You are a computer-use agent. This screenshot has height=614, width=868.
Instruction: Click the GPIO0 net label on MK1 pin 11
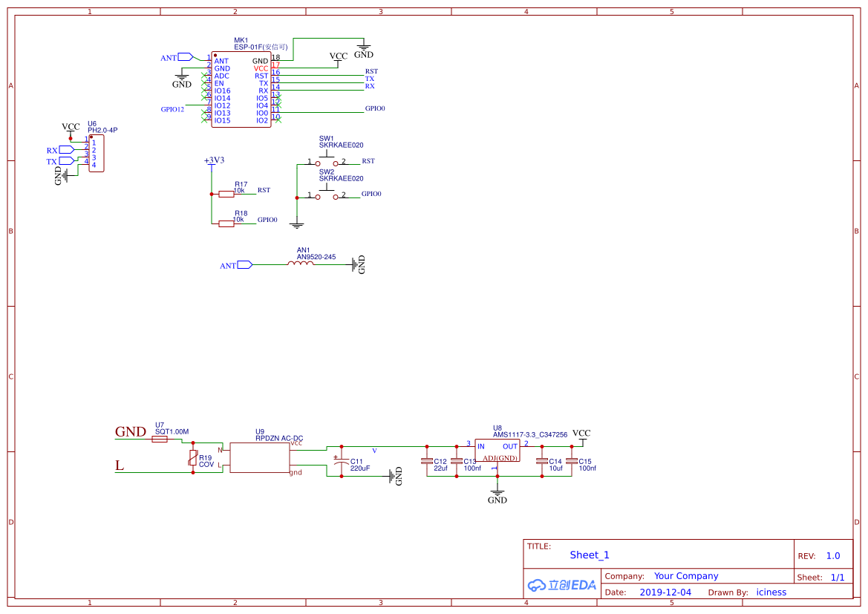click(x=375, y=108)
